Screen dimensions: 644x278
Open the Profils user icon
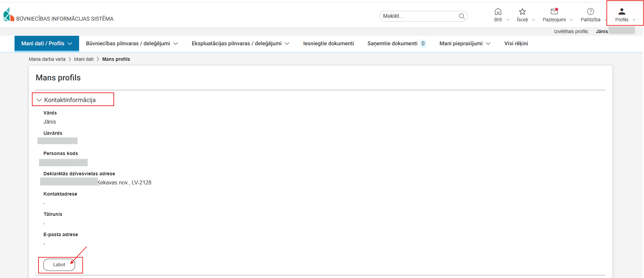click(x=622, y=12)
